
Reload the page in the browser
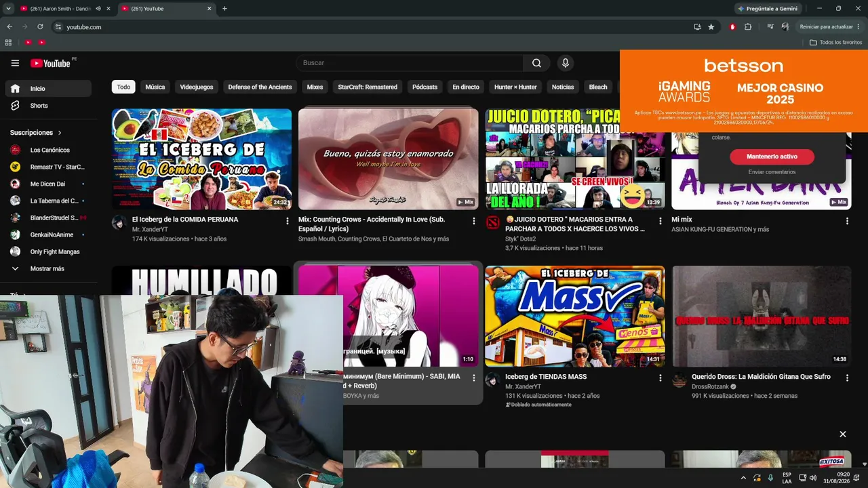click(x=40, y=27)
